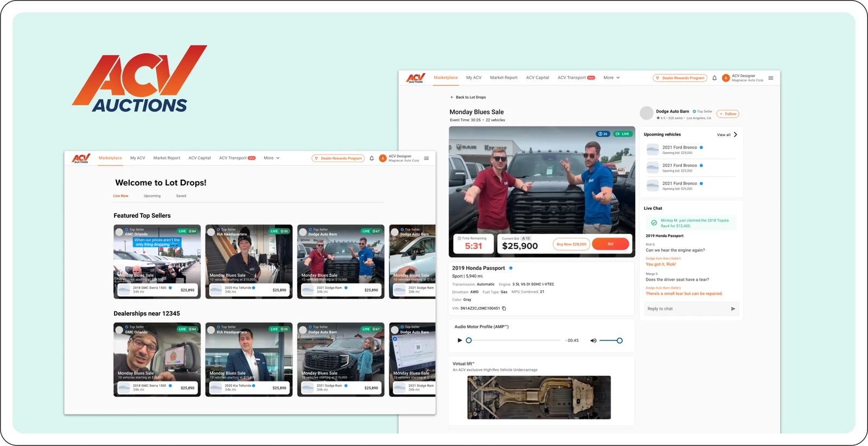Open notifications bell in Lot Drops window

(x=372, y=158)
